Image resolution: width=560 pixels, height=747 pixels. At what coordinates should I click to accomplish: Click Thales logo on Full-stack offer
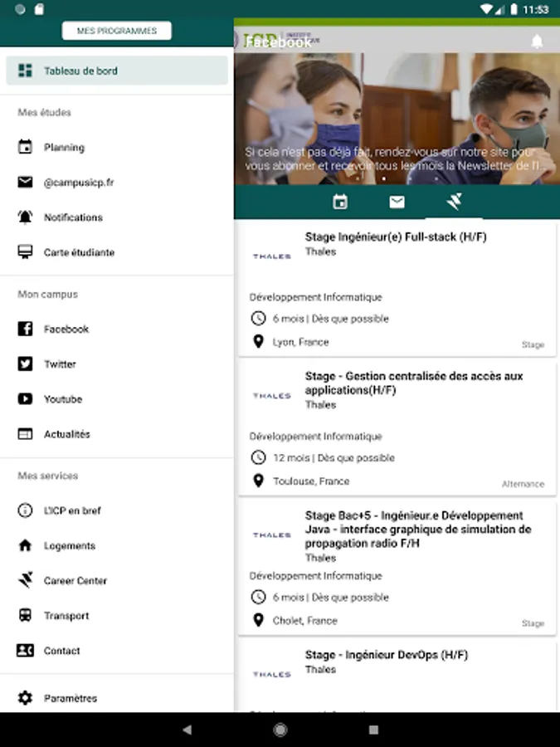click(272, 256)
